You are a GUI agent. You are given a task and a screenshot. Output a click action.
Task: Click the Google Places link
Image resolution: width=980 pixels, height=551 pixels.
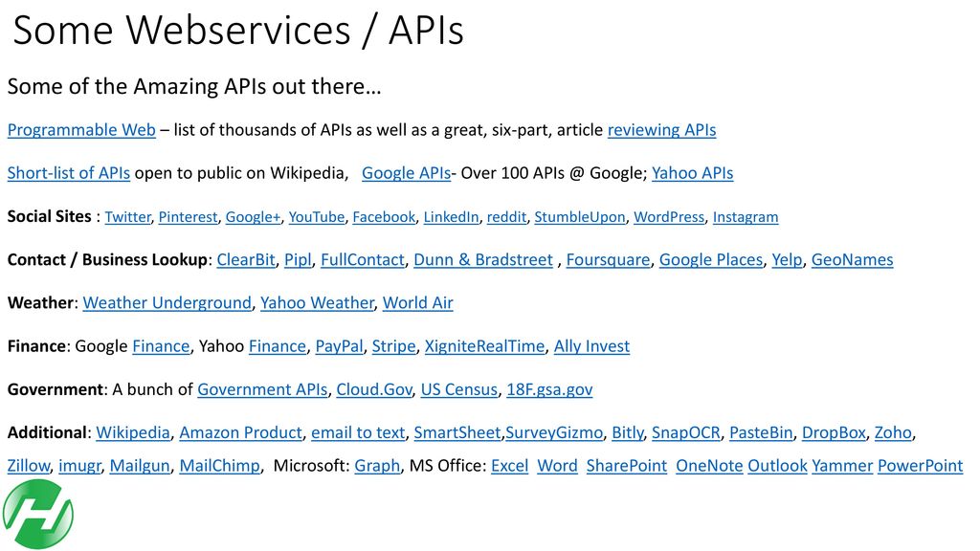(x=711, y=260)
